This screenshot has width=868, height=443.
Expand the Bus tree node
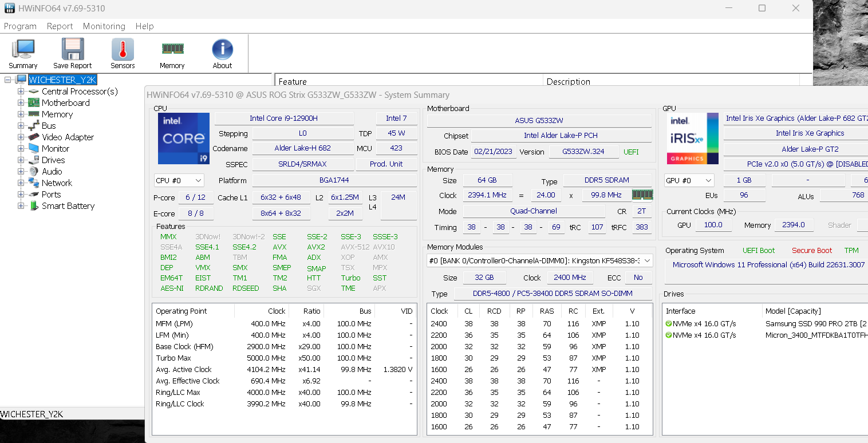coord(21,126)
